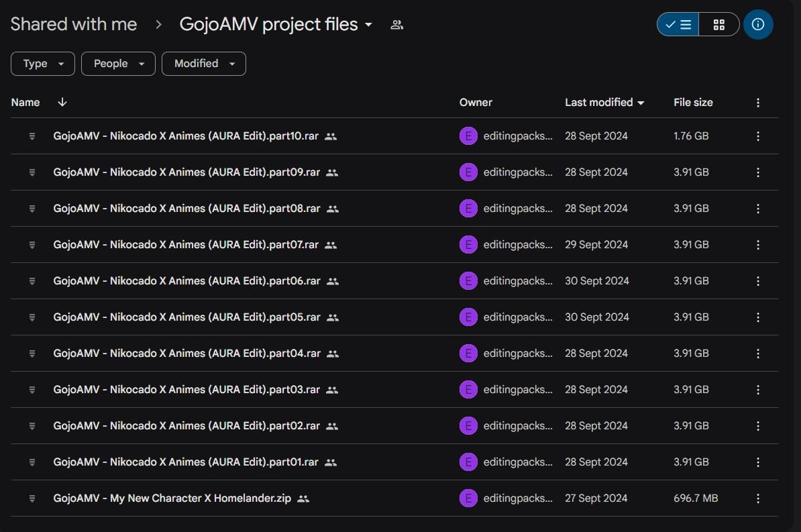
Task: Open the Type filter dropdown
Action: pyautogui.click(x=43, y=64)
